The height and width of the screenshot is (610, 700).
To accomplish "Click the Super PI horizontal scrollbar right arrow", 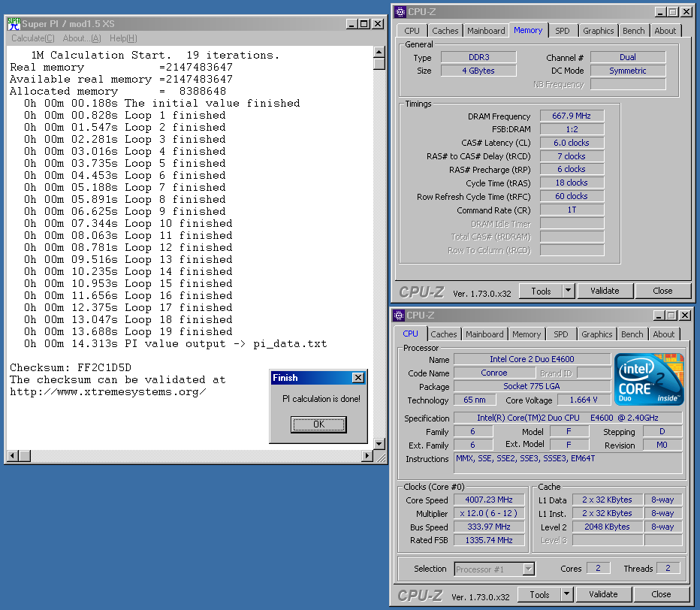I will [367, 456].
